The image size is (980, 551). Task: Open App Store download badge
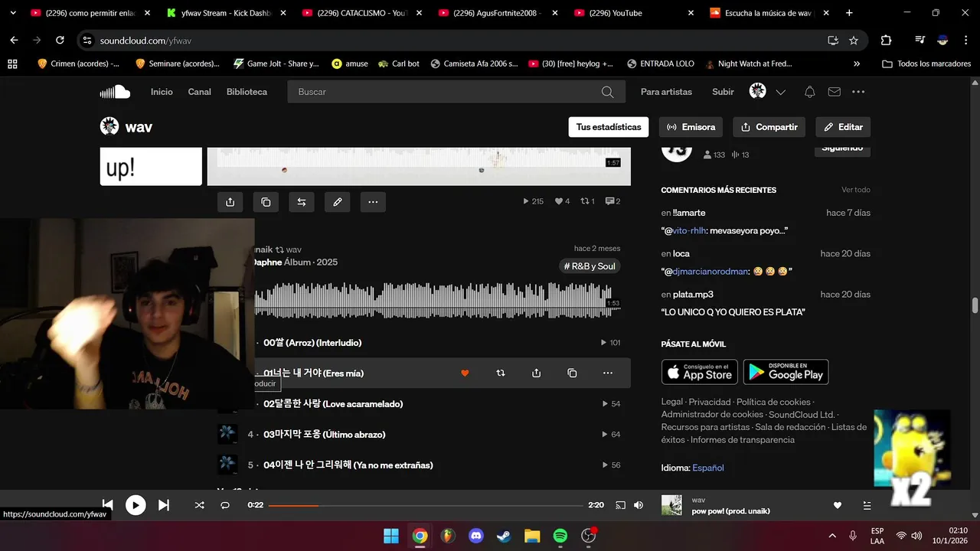700,372
